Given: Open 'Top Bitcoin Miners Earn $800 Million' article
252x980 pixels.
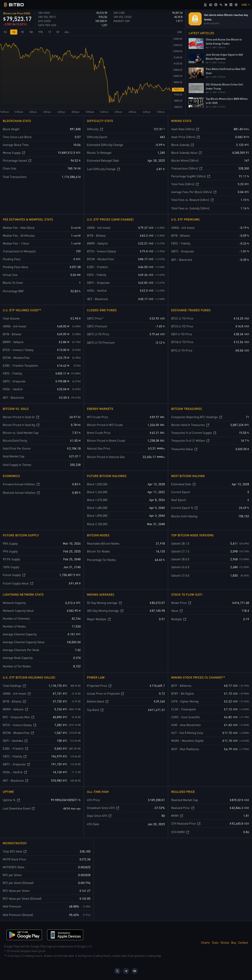Looking at the screenshot, I should (x=226, y=101).
